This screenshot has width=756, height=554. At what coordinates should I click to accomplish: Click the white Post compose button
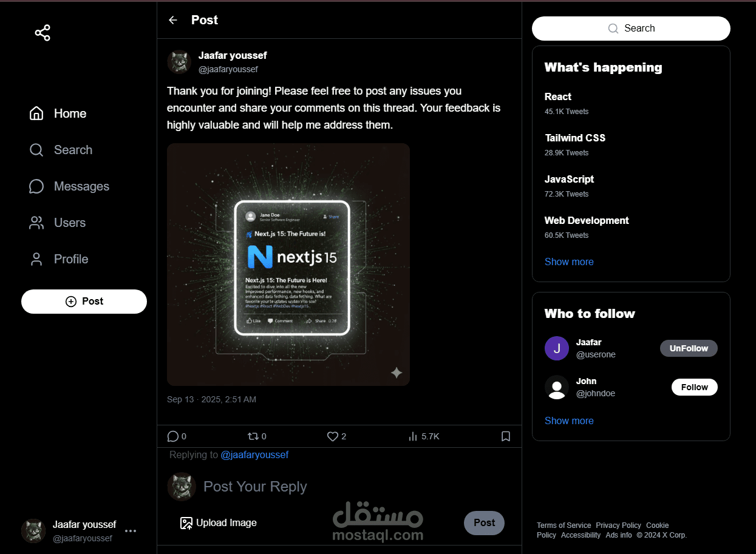[x=84, y=302]
